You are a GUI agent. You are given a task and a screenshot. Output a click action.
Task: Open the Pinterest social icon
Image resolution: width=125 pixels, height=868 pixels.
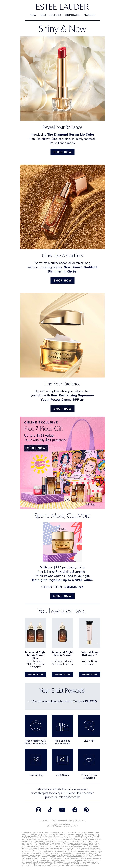pyautogui.click(x=87, y=810)
